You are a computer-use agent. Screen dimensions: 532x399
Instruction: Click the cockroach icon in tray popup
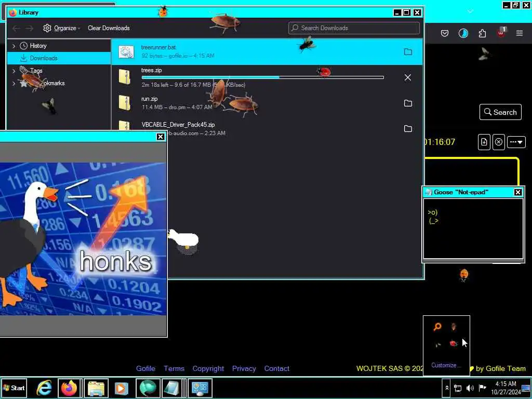click(x=454, y=326)
